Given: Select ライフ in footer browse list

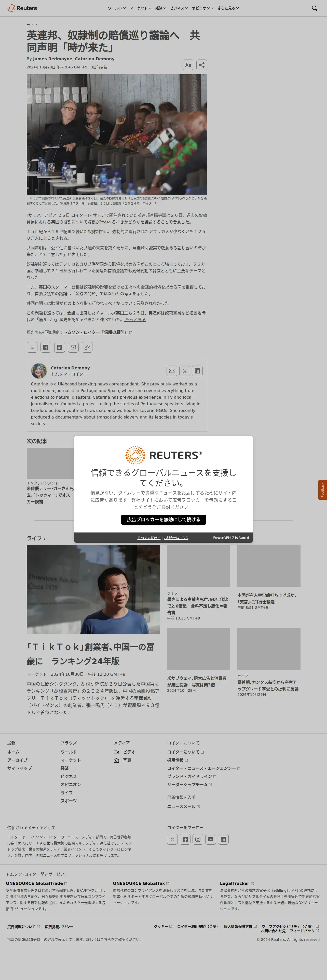Looking at the screenshot, I should [x=67, y=793].
